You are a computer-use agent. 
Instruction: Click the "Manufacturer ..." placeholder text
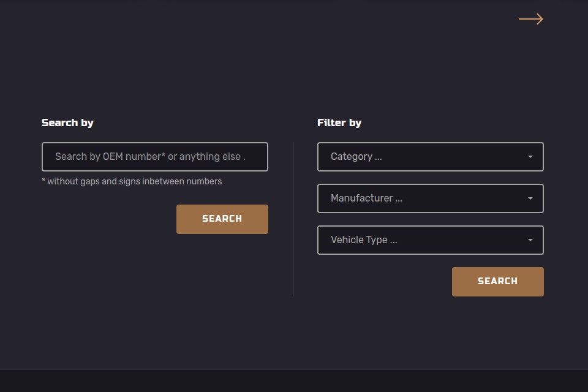[366, 198]
